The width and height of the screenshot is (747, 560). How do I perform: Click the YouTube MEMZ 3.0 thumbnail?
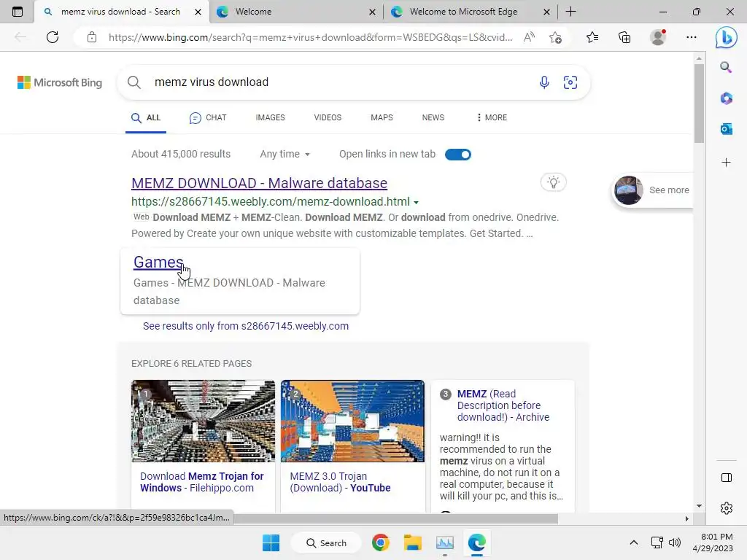point(352,421)
